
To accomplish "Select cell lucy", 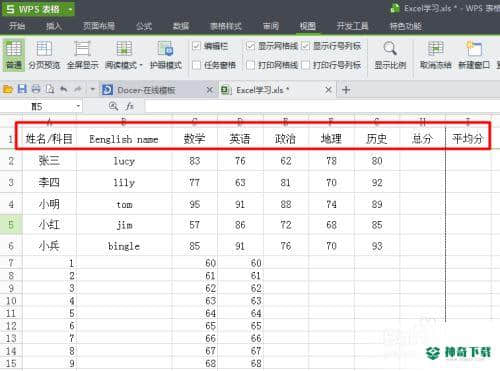I will (124, 161).
